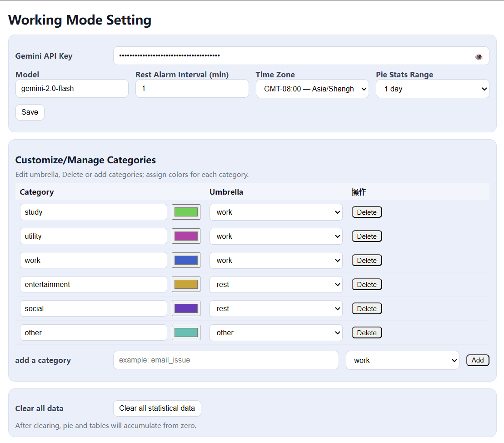This screenshot has width=504, height=443.
Task: Click the teal color swatch for other
Action: click(x=186, y=332)
